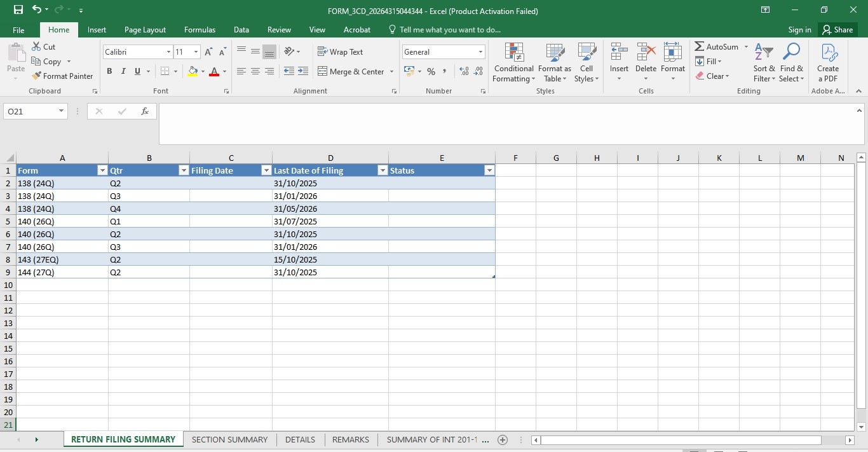Open Conditional Formatting icon in Styles
The image size is (868, 452).
coord(513,53)
